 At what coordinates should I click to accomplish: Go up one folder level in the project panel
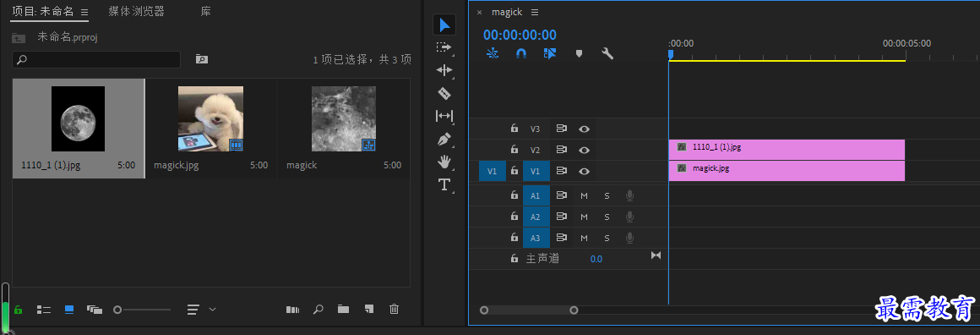tap(19, 38)
